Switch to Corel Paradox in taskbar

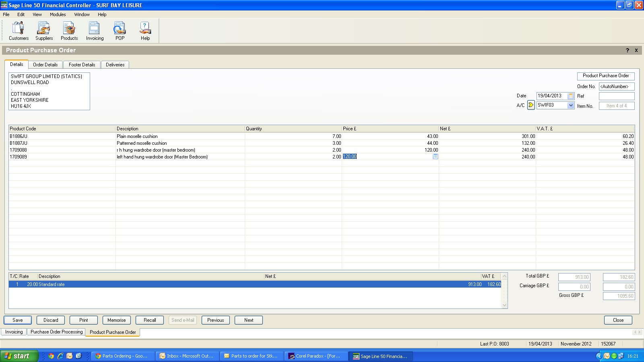tap(316, 356)
